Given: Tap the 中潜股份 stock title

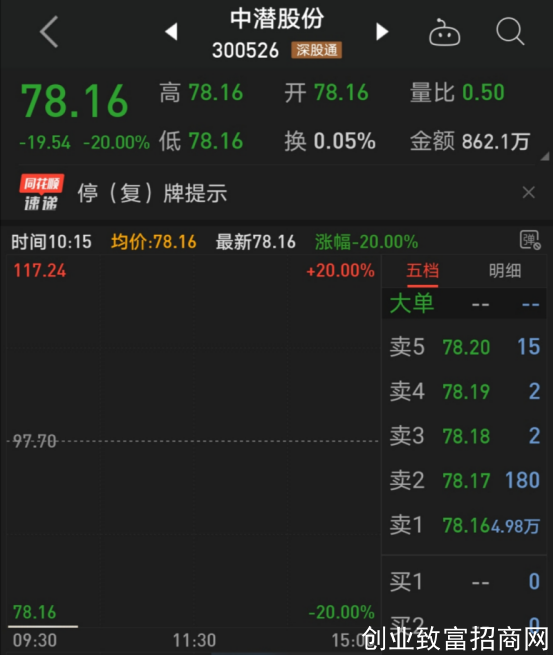Looking at the screenshot, I should tap(277, 19).
